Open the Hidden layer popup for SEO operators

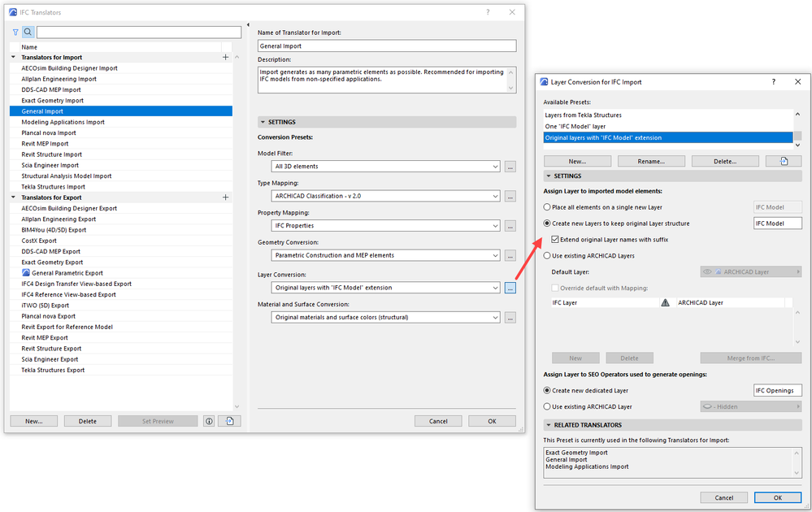click(x=751, y=407)
